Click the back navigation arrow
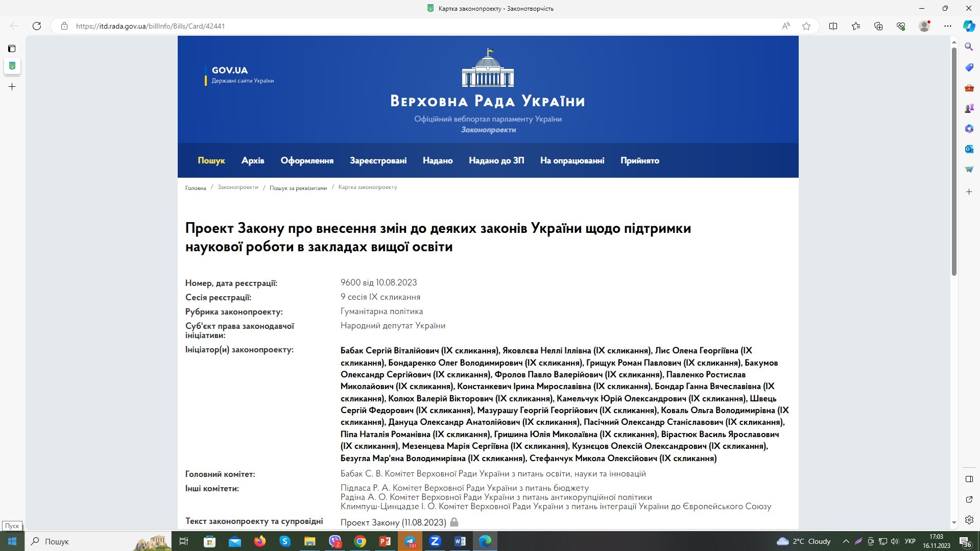 14,26
